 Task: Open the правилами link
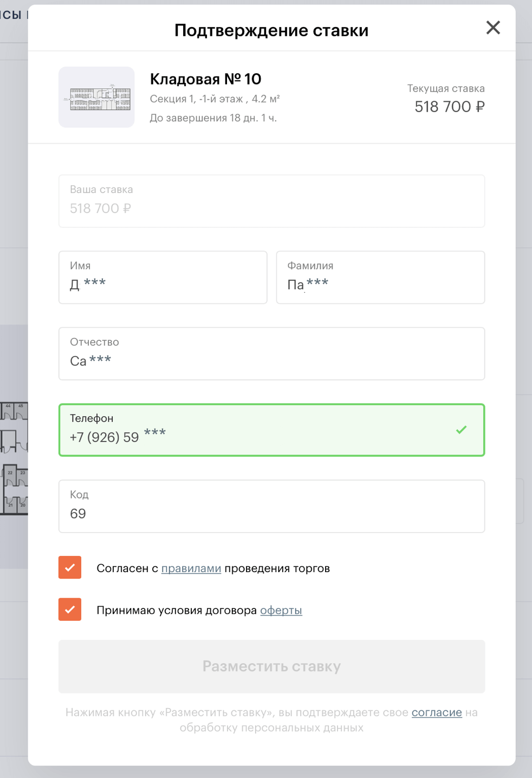pos(191,568)
